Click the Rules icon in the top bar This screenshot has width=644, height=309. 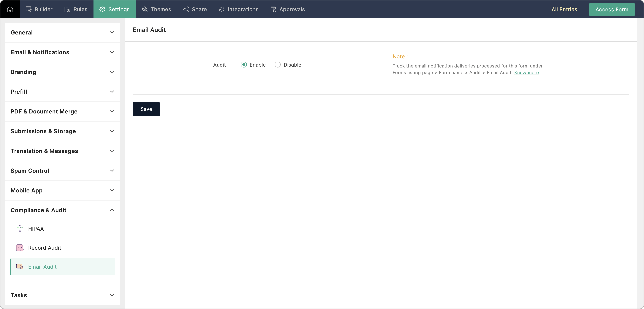(67, 10)
